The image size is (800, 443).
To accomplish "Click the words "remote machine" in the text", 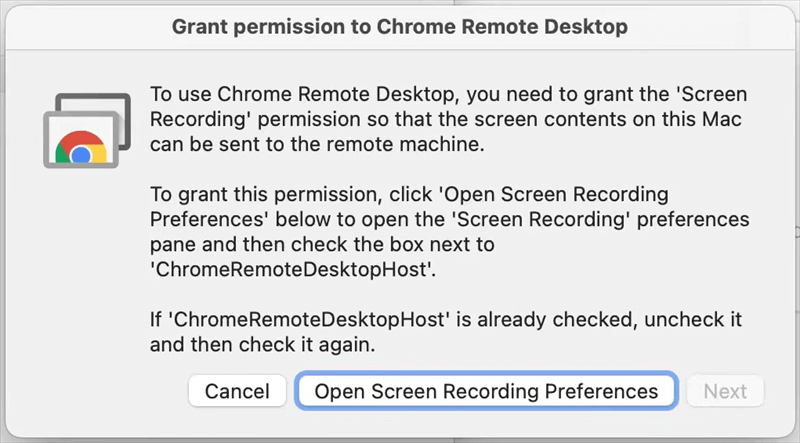I will click(x=415, y=145).
